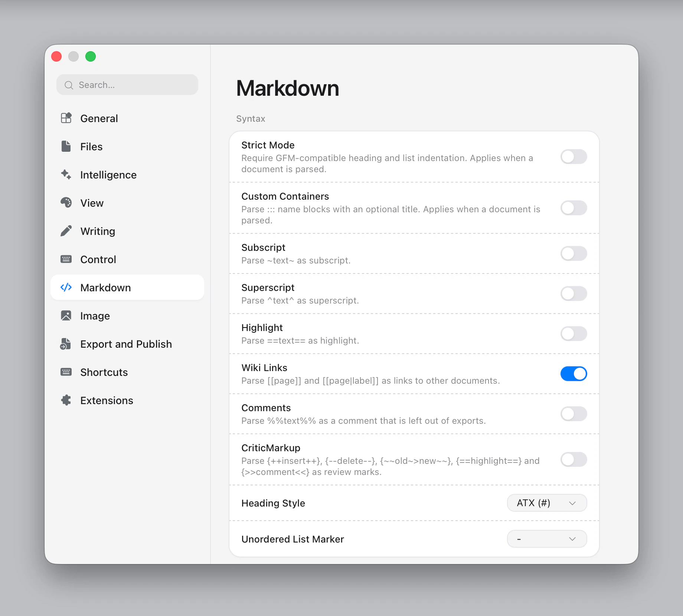Click the Markdown page heading
Viewport: 683px width, 616px height.
click(x=288, y=88)
